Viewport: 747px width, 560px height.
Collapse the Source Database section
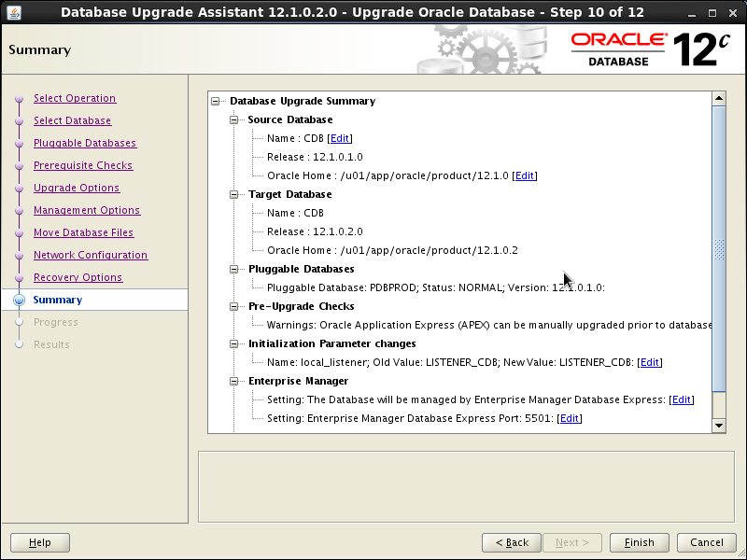[233, 119]
